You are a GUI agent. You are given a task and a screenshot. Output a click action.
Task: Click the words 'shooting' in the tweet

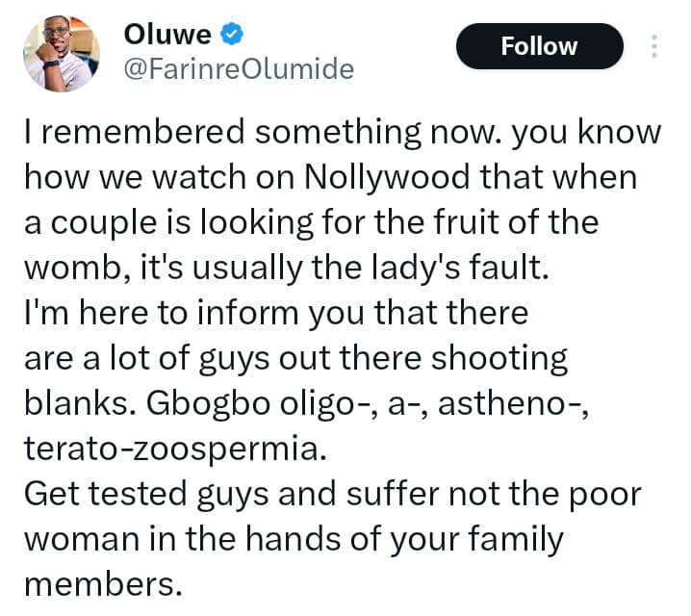pyautogui.click(x=499, y=359)
